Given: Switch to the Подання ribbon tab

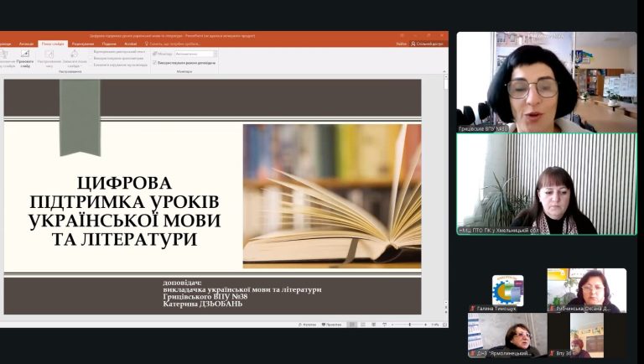Looking at the screenshot, I should 109,44.
